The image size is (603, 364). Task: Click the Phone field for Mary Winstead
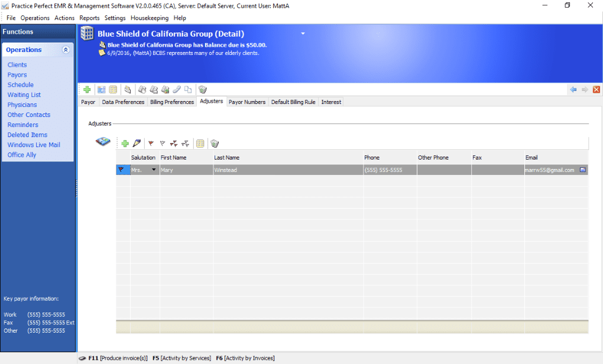pos(390,170)
